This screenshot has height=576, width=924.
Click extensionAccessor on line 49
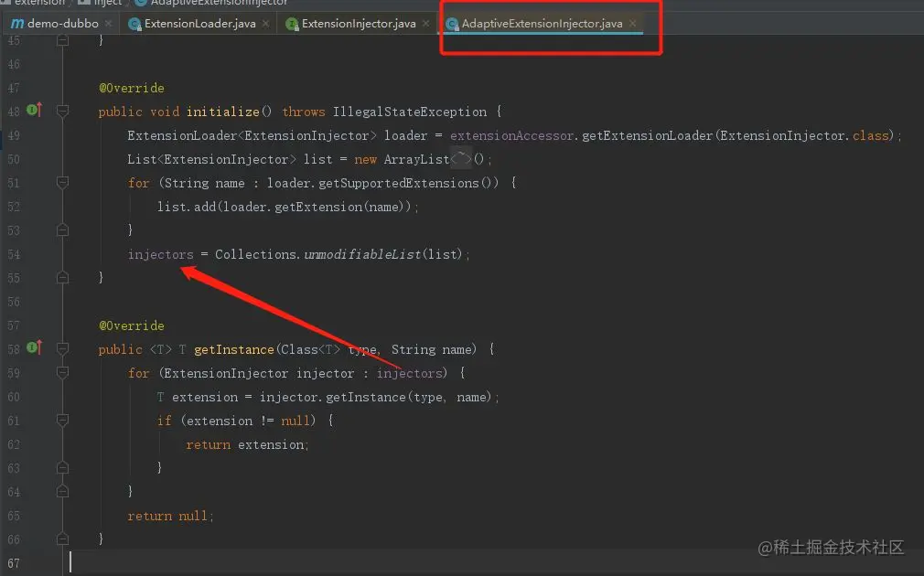click(511, 135)
